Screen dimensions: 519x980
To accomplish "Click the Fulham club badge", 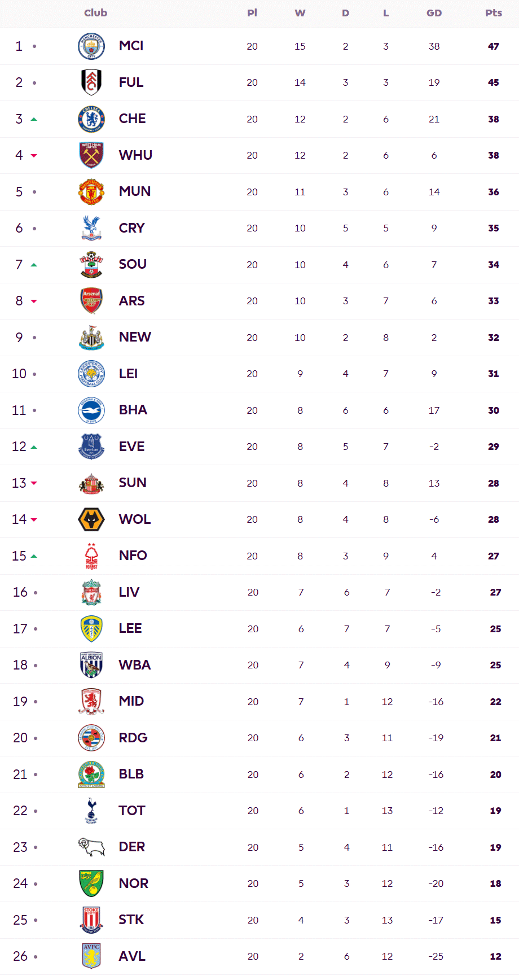I will (91, 82).
